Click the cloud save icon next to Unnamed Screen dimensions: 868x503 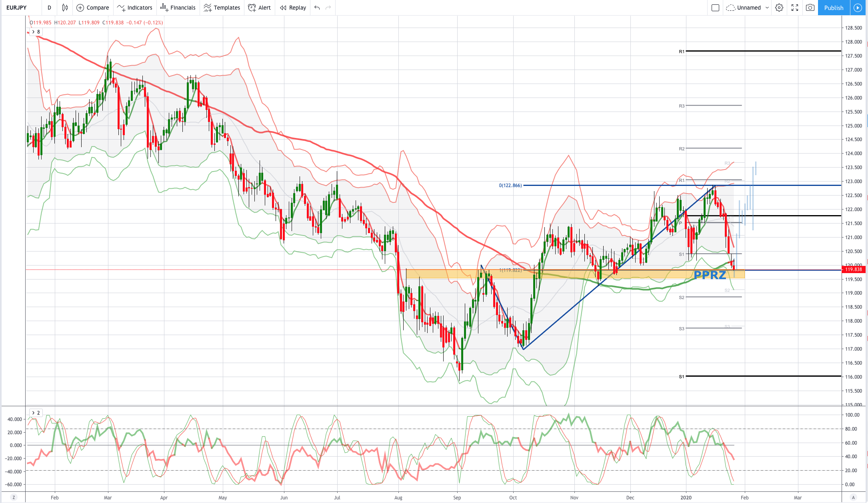730,8
